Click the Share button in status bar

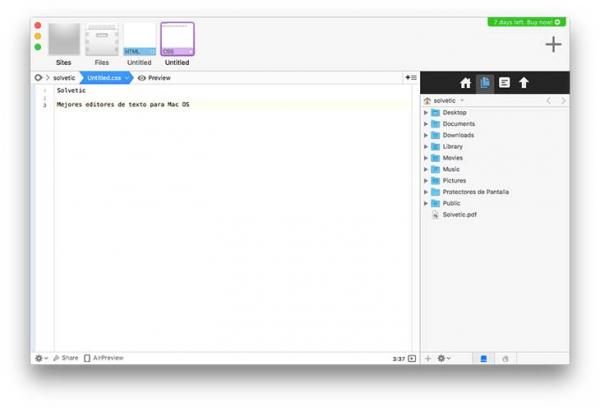[66, 358]
